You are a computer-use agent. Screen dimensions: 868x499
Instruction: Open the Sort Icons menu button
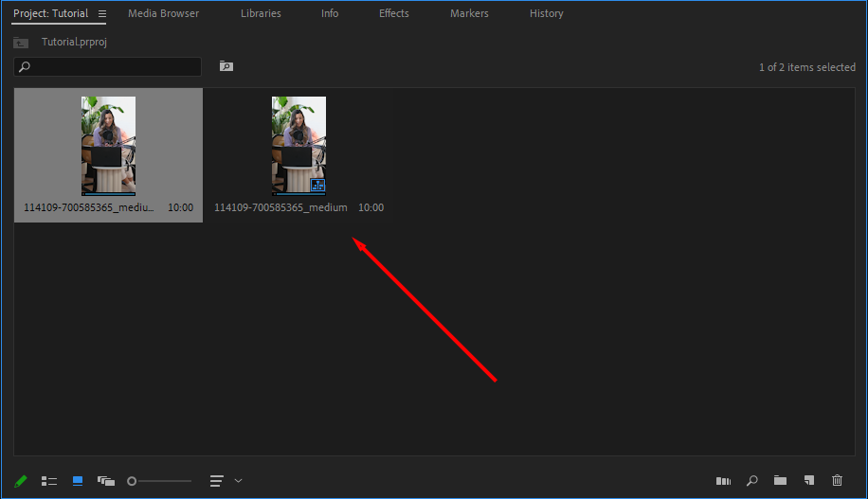pyautogui.click(x=216, y=481)
